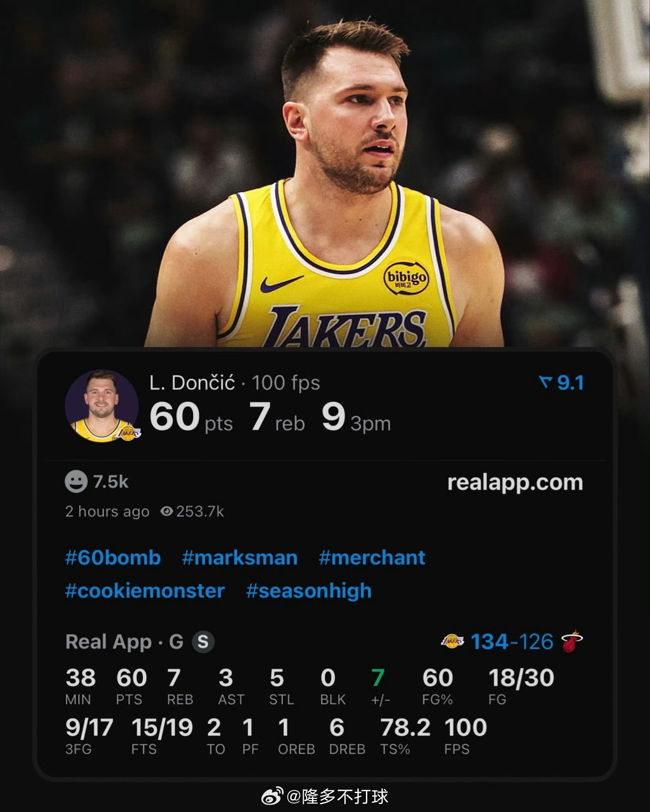Screen dimensions: 650x812
Task: Visit the realapp.com link
Action: click(x=515, y=483)
